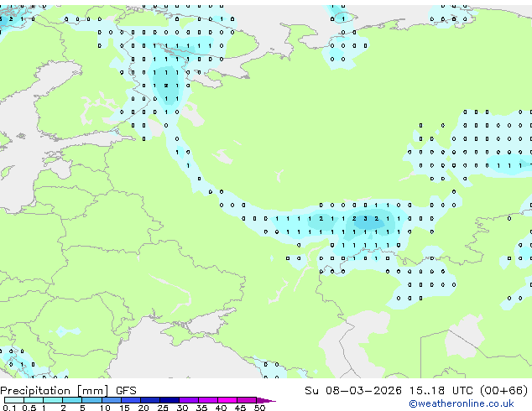Click the legend label '10'
The height and width of the screenshot is (411, 532).
pos(105,408)
